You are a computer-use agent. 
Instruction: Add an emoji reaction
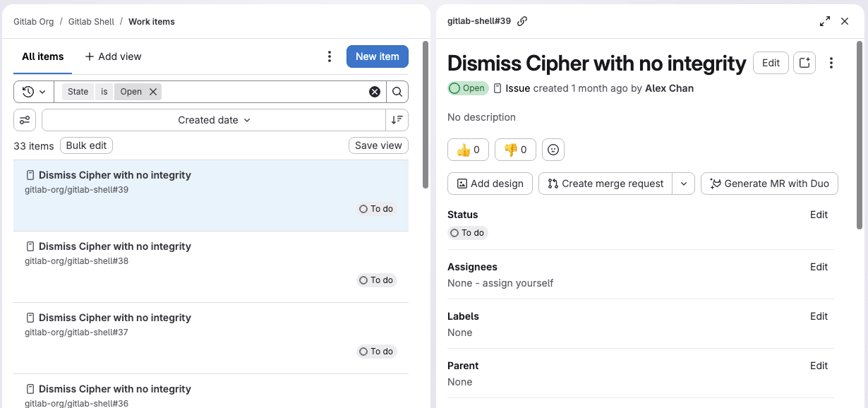pyautogui.click(x=553, y=150)
